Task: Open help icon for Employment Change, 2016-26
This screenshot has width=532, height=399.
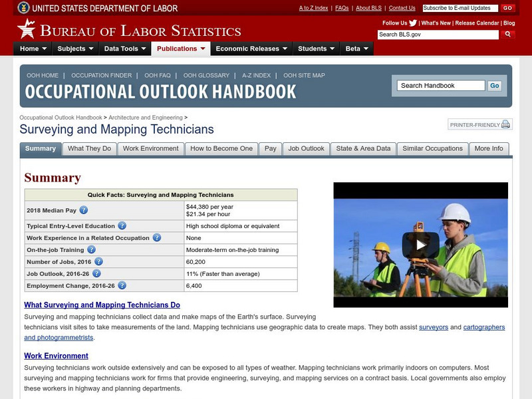Action: pos(122,285)
